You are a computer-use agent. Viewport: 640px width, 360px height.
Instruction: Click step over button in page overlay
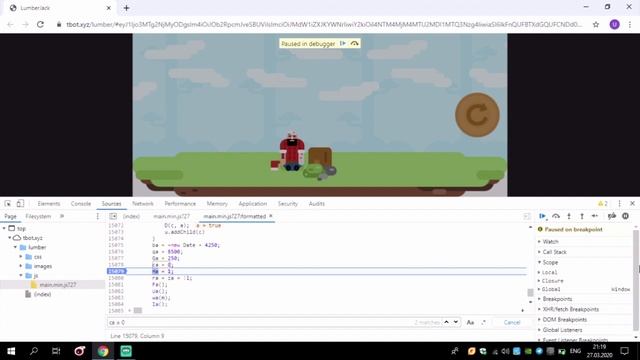[354, 43]
